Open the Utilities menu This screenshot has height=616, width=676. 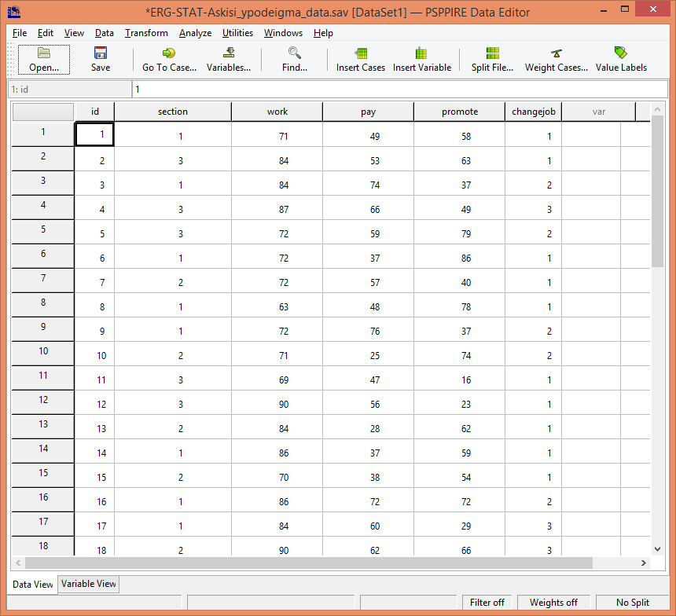coord(237,33)
